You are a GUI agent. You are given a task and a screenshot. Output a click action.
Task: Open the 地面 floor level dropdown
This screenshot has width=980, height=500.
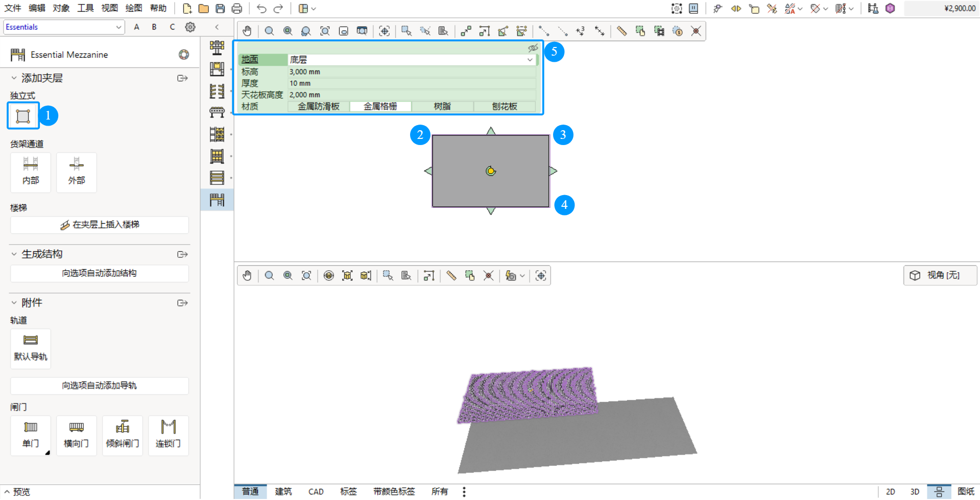coord(412,60)
